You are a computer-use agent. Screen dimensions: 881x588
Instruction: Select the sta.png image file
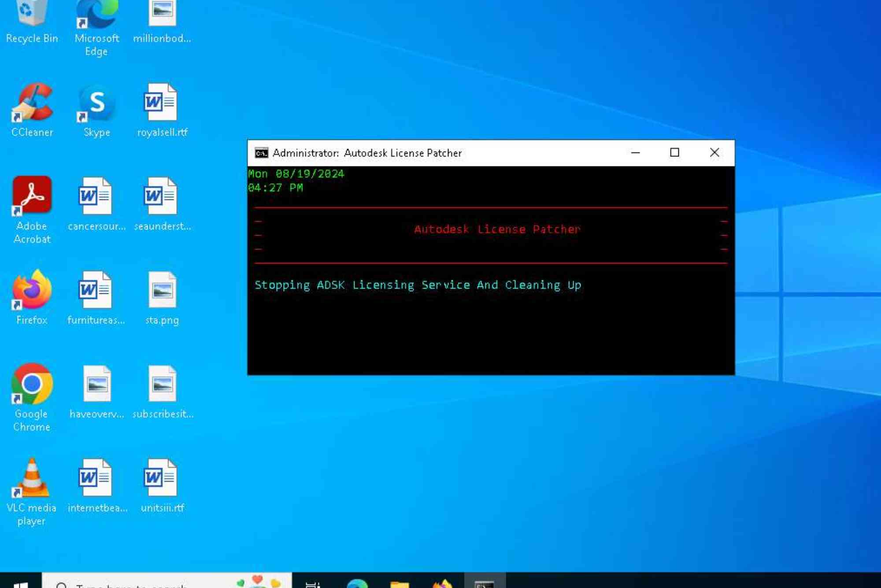[x=162, y=298]
